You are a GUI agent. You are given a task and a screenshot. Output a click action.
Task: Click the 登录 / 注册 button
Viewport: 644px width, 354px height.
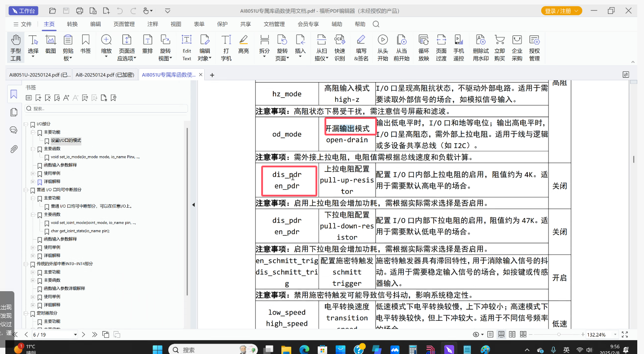click(x=561, y=11)
